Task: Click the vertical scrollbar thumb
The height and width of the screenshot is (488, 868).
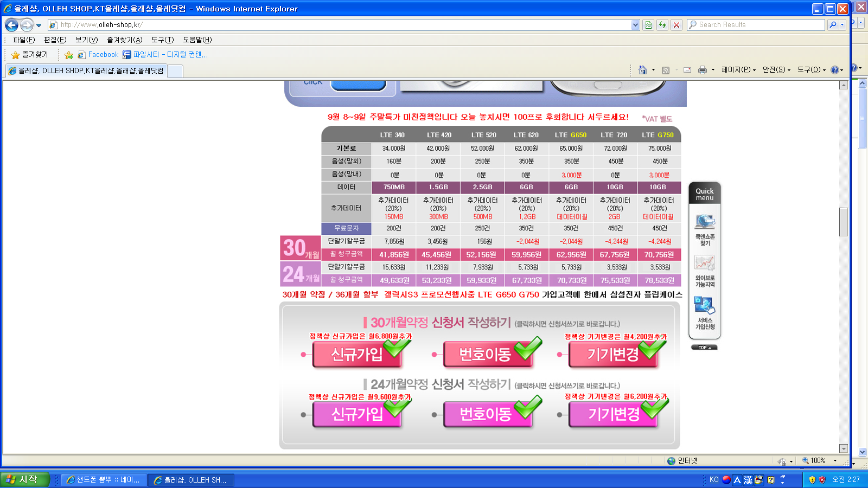Action: pyautogui.click(x=844, y=222)
